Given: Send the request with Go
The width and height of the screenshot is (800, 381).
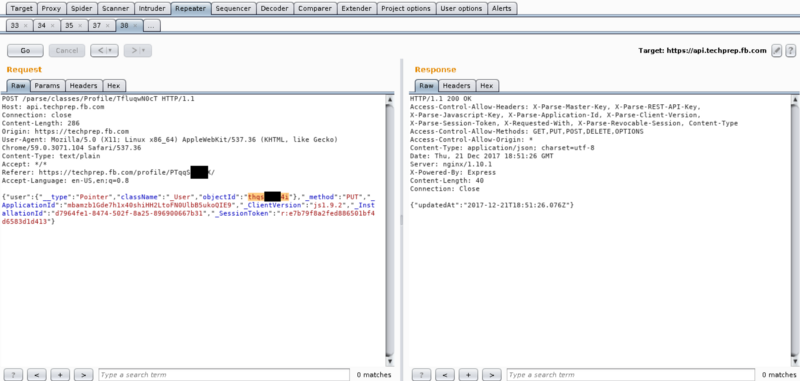Looking at the screenshot, I should coord(25,50).
